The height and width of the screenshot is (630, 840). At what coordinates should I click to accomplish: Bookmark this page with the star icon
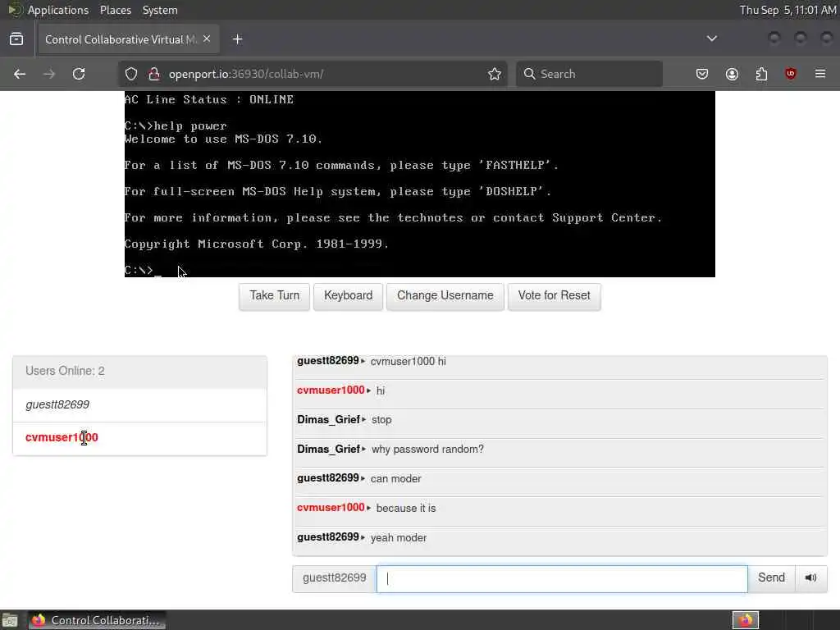495,74
